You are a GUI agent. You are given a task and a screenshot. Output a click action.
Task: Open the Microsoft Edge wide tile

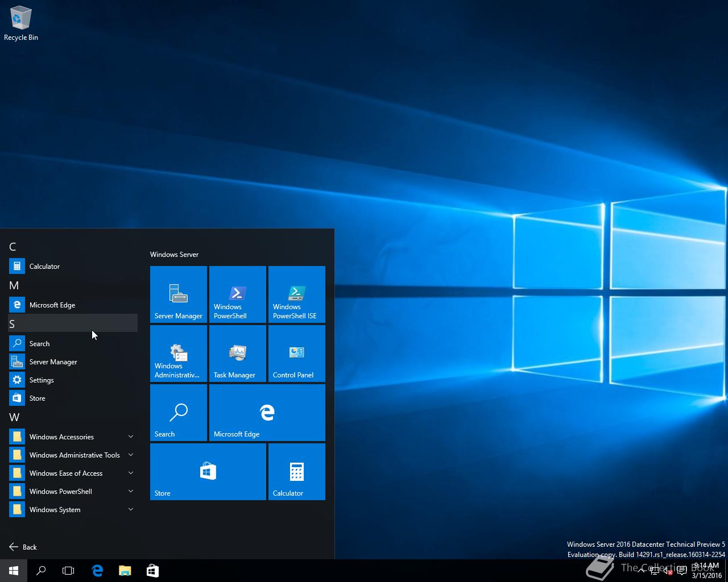tap(267, 413)
